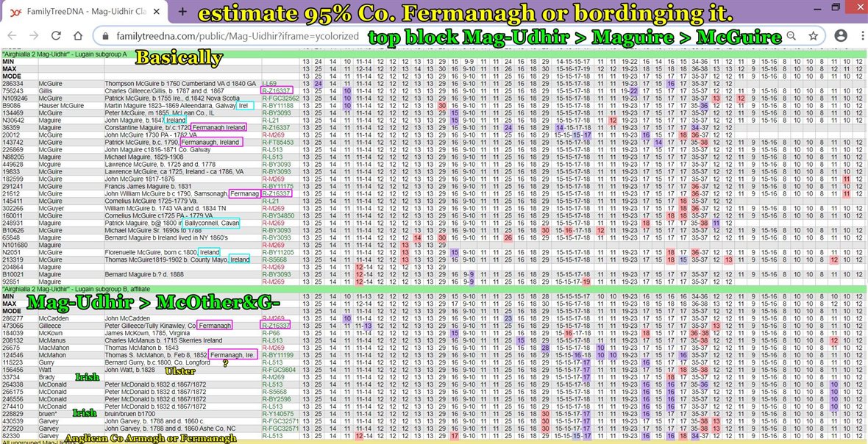Image resolution: width=868 pixels, height=444 pixels.
Task: Select the FamilyTreeDNA Mag-Uidhir tab
Action: [81, 12]
